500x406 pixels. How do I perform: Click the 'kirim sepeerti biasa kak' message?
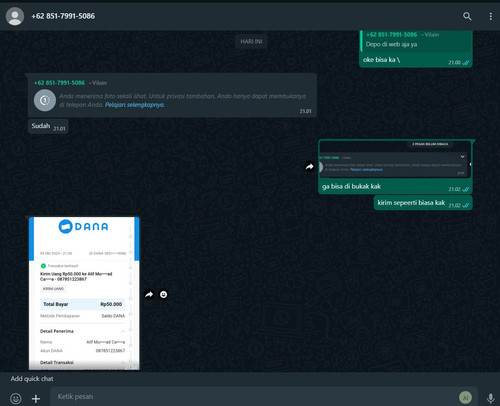coord(423,203)
